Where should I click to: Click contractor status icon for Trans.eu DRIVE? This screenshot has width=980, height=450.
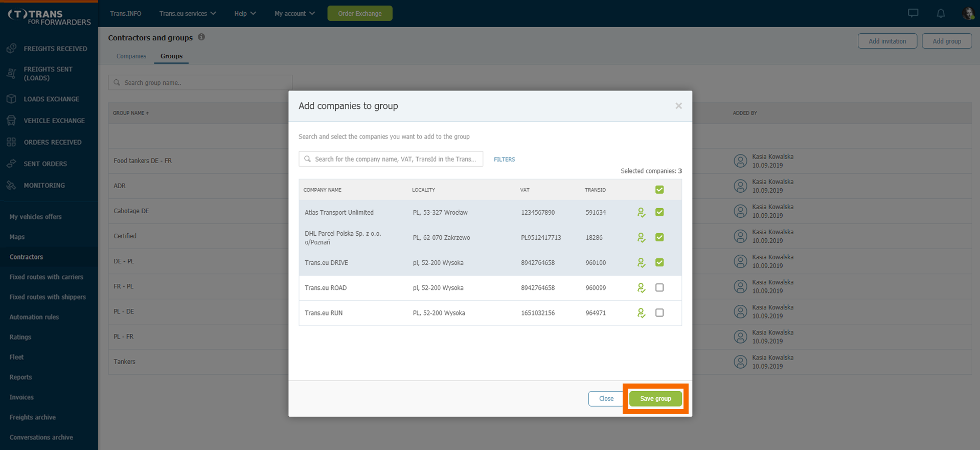(641, 262)
